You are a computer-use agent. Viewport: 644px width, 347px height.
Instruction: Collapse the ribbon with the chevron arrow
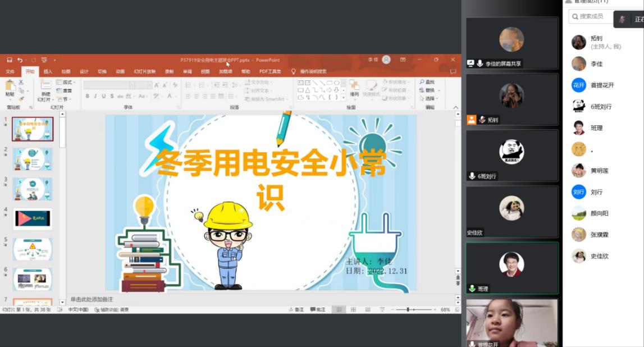456,107
